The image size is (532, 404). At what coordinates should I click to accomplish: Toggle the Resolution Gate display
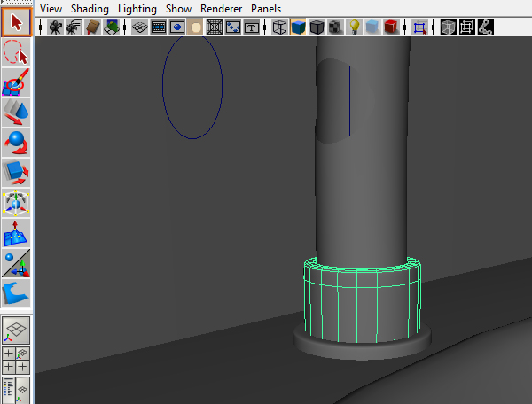(x=177, y=27)
